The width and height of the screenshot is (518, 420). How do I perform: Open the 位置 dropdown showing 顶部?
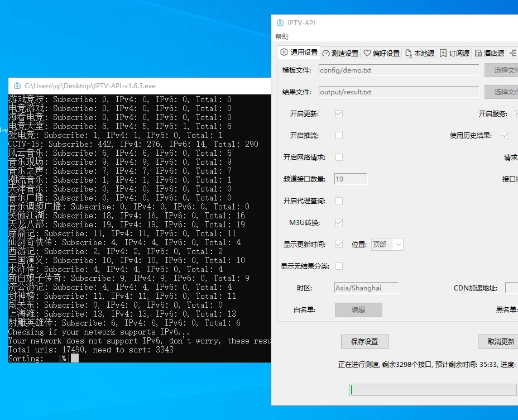tap(387, 244)
